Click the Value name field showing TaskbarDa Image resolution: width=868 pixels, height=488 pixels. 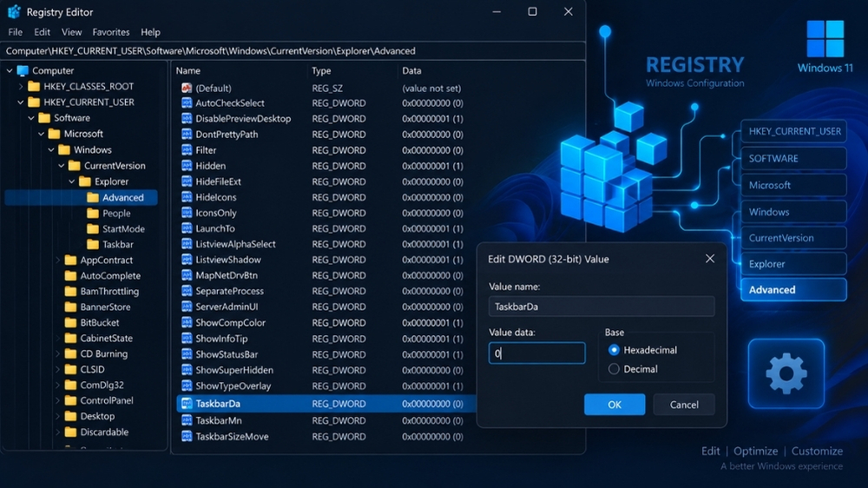point(602,307)
